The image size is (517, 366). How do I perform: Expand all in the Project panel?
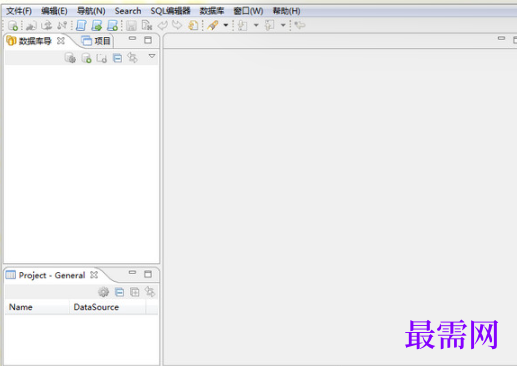pyautogui.click(x=135, y=292)
